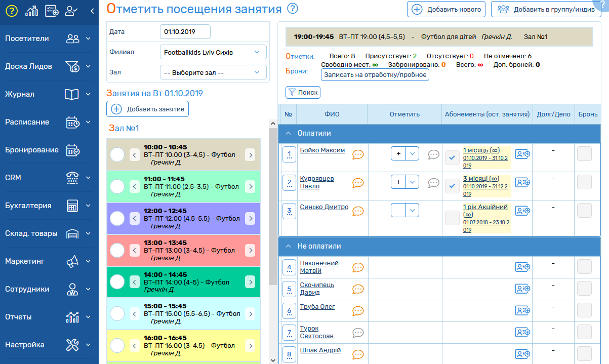
Task: Click the Добавить занятие button
Action: [147, 109]
